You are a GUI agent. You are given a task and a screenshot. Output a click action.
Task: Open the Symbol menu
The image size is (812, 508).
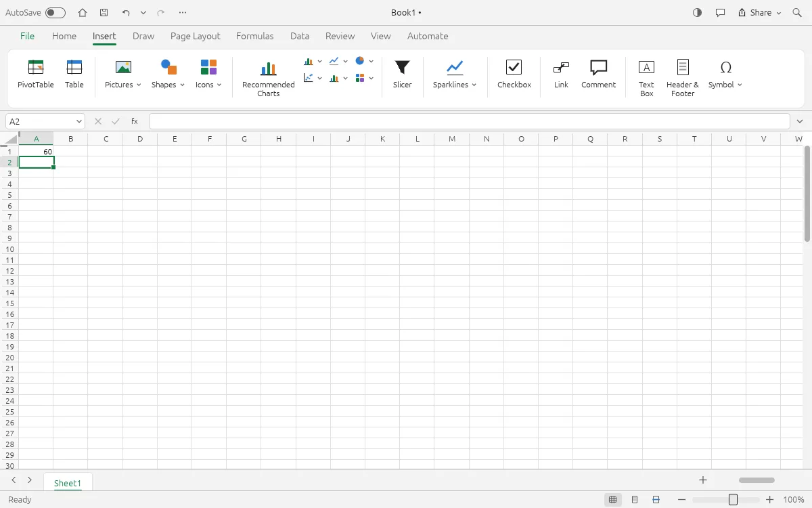725,75
